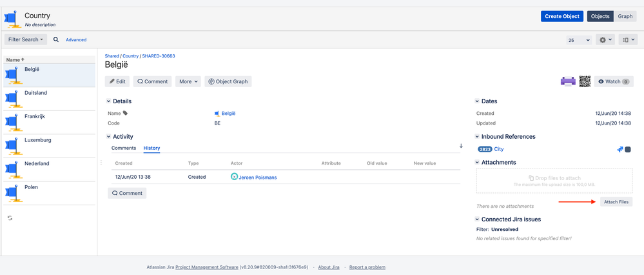Click the Report a problem link
Image resolution: width=644 pixels, height=275 pixels.
[367, 267]
